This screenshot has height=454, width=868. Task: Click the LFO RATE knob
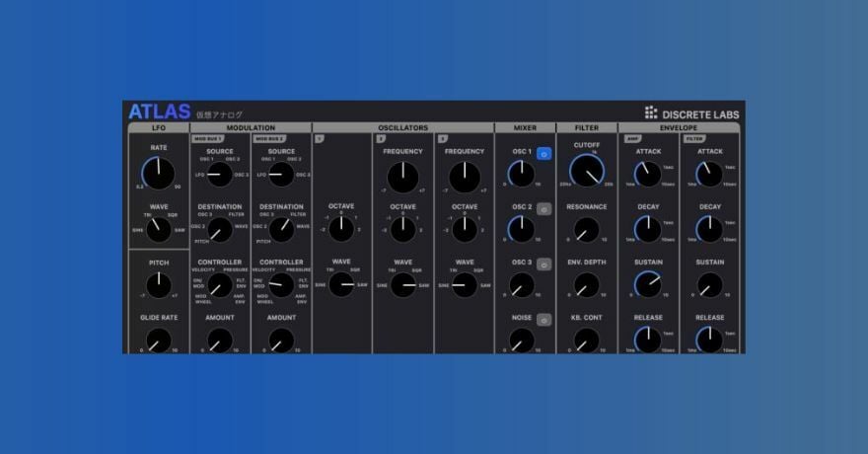159,174
